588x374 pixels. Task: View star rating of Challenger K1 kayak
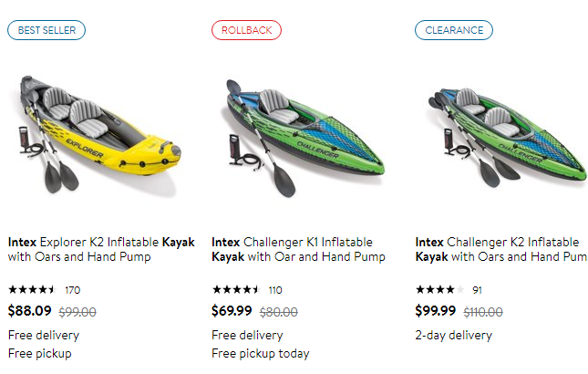pos(235,290)
